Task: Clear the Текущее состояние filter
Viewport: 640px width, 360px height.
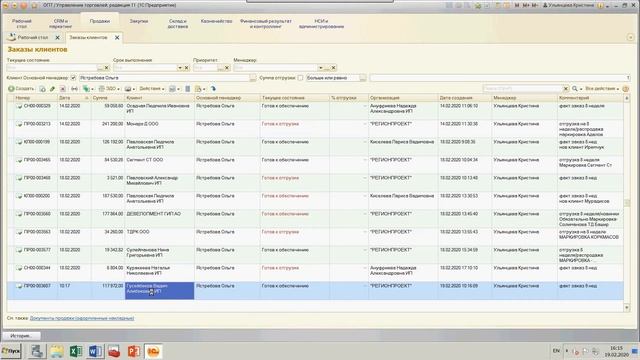Action: 107,68
